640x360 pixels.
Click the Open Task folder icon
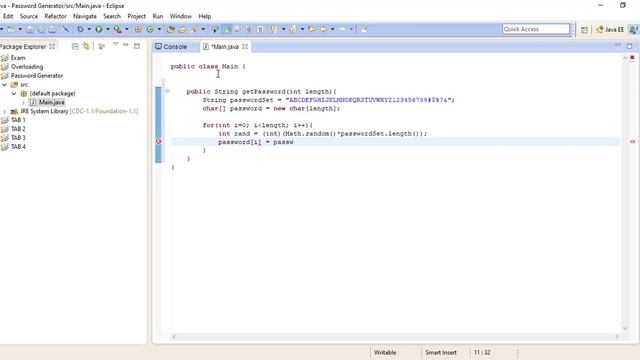pyautogui.click(x=182, y=29)
